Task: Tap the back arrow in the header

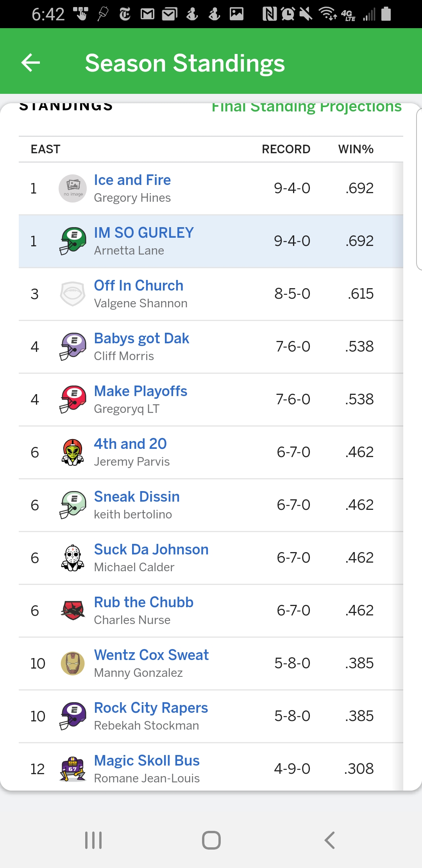Action: pyautogui.click(x=31, y=63)
